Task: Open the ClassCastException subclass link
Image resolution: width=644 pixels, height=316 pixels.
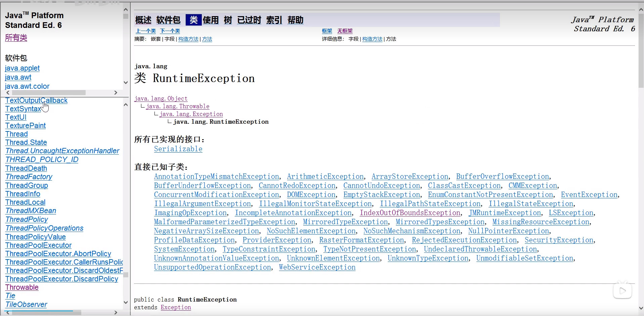Action: pos(464,186)
